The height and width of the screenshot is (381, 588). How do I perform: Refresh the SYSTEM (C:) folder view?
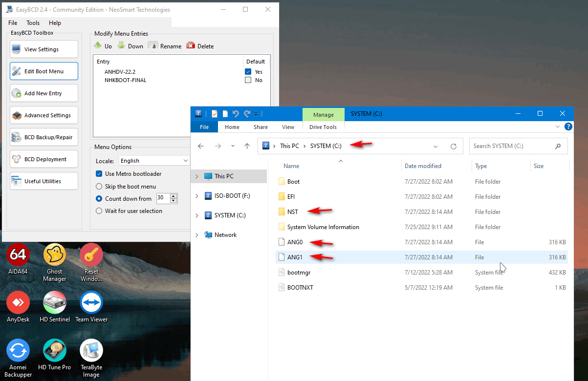pyautogui.click(x=454, y=146)
